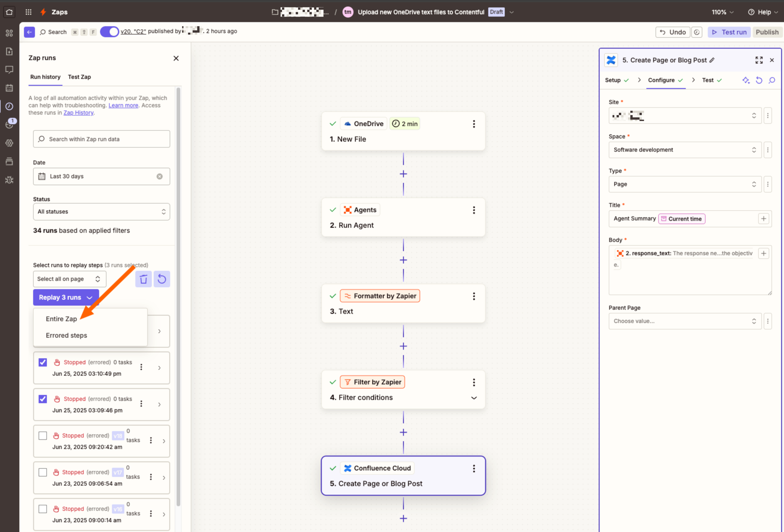Expand the Filter conditions step chevron

click(474, 398)
